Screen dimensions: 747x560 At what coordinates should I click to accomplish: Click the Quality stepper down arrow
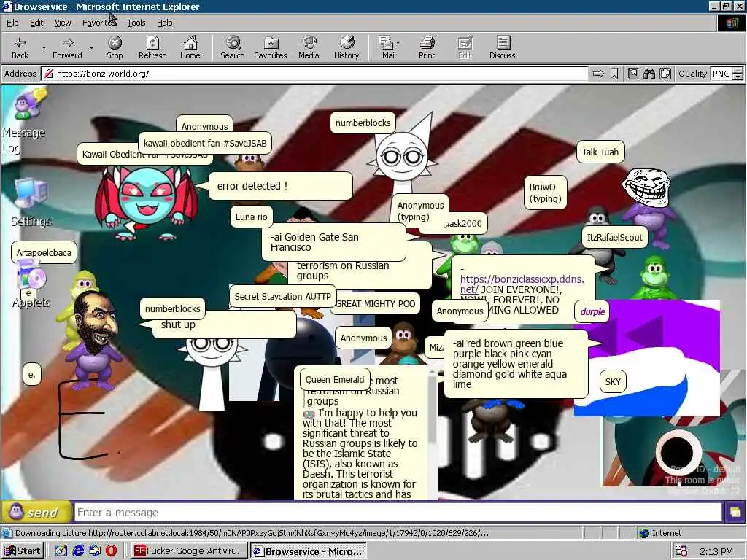pyautogui.click(x=738, y=77)
